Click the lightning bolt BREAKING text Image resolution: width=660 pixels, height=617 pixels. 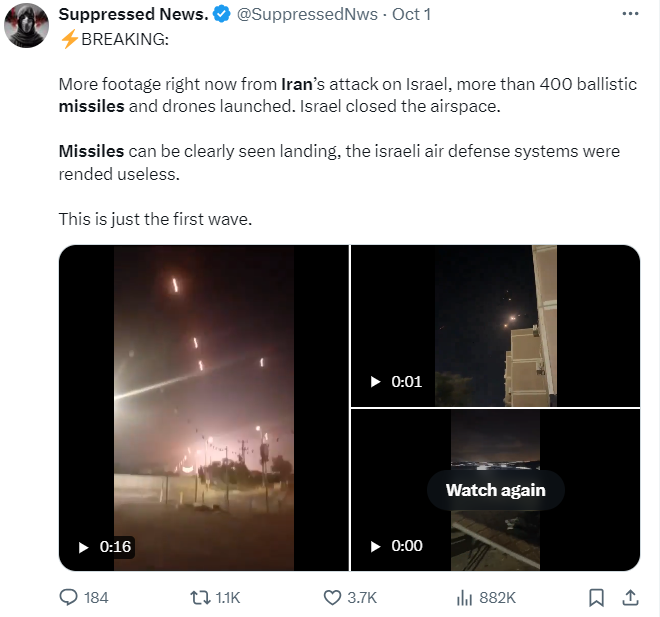click(114, 39)
